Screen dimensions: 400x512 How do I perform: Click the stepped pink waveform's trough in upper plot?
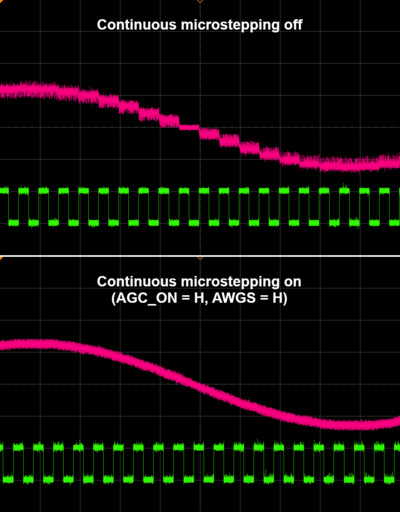click(x=347, y=165)
